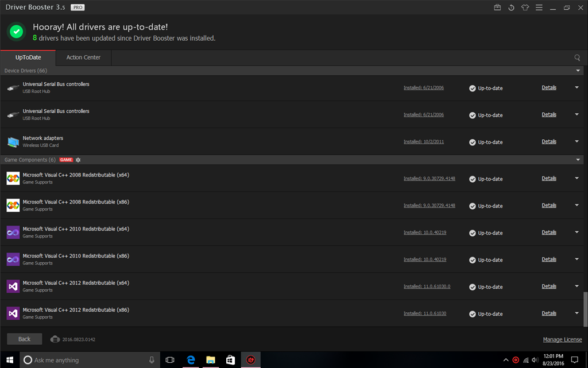Viewport: 588px width, 368px height.
Task: Open the Action Center notification icon in tray
Action: [x=574, y=360]
